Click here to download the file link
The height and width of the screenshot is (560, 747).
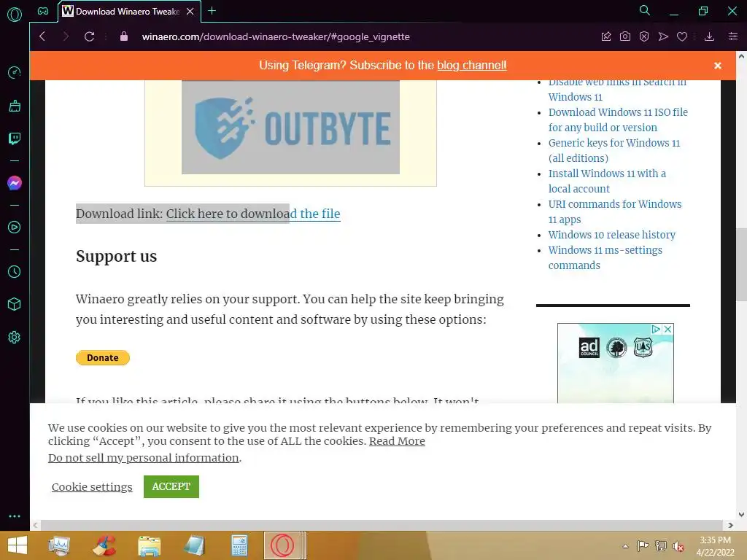click(x=253, y=214)
